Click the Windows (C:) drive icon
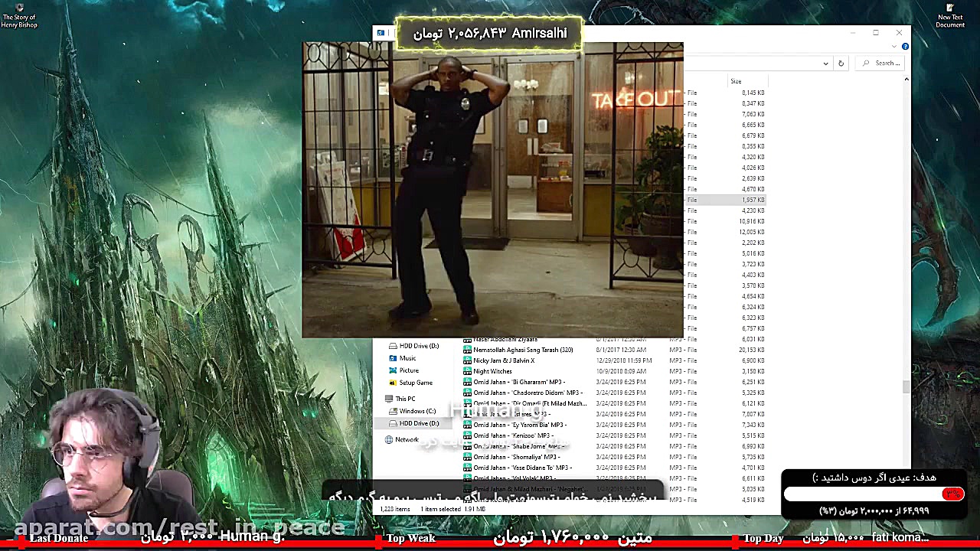 pos(393,411)
